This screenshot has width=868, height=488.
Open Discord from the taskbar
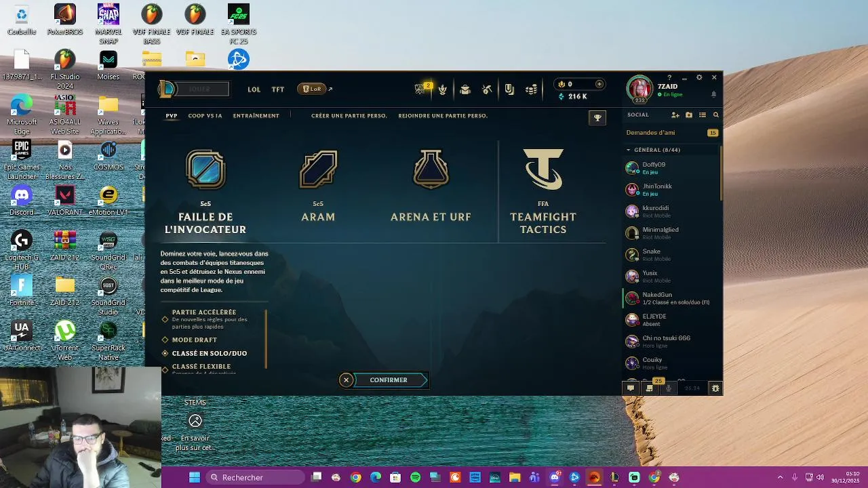(555, 478)
